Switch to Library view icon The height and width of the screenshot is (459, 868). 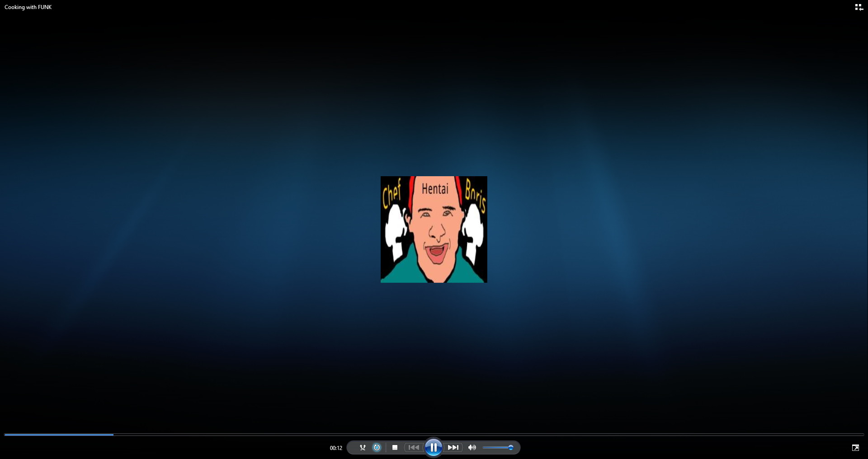(859, 7)
